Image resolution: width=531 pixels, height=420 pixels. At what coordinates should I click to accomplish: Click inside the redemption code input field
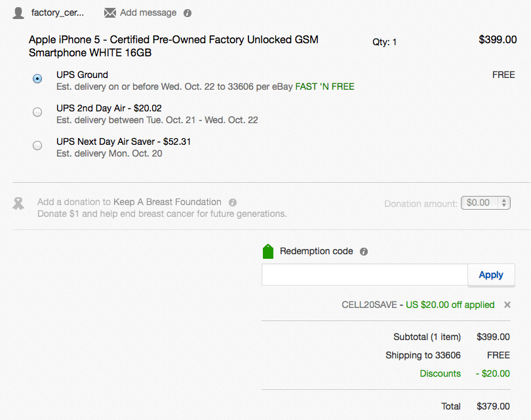(364, 275)
